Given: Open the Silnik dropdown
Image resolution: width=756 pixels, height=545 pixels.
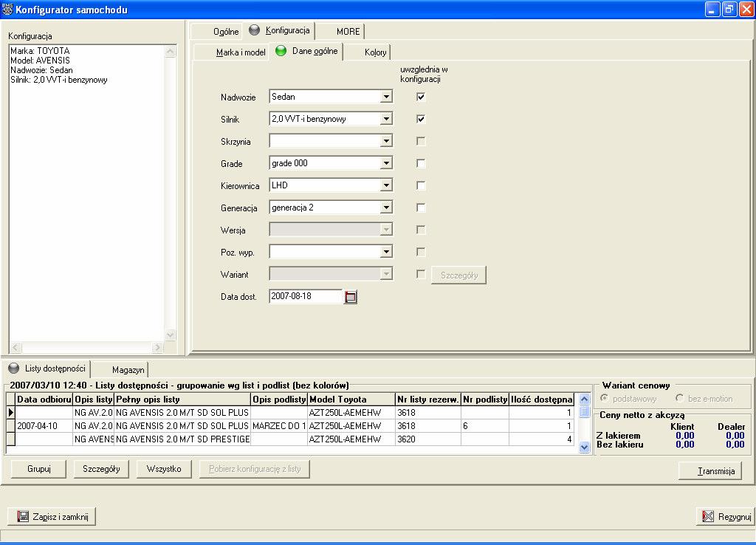Looking at the screenshot, I should coord(385,119).
